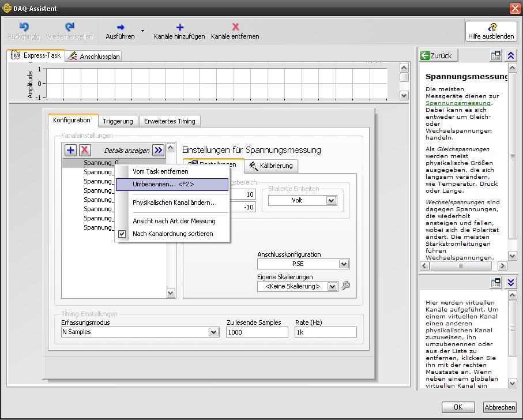523x420 pixels.
Task: Click Kanäle entfernen red X icon
Action: [x=235, y=27]
